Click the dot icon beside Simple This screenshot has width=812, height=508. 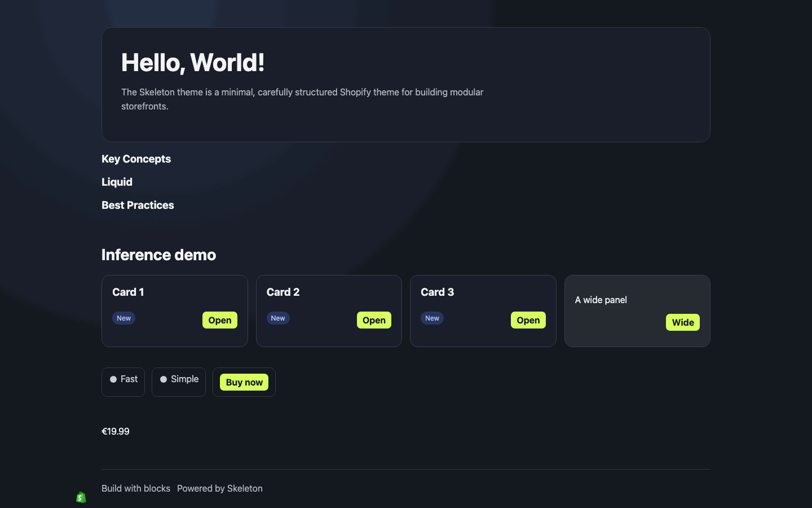tap(164, 379)
